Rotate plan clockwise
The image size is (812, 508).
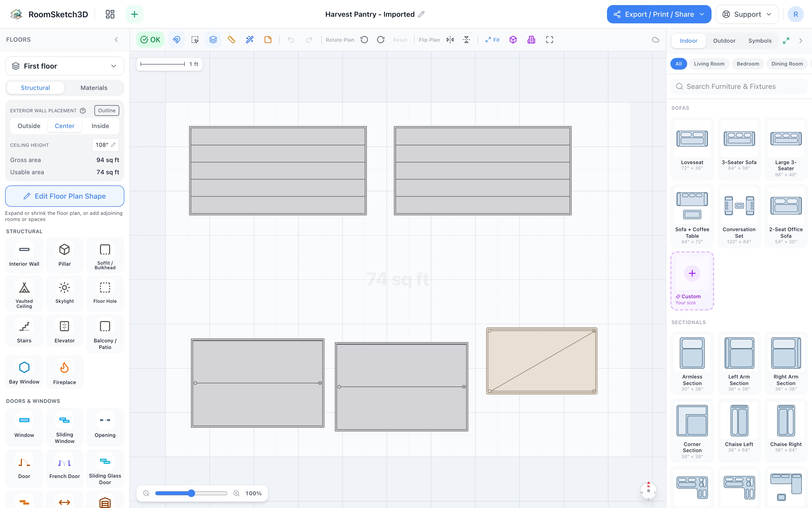pos(381,40)
